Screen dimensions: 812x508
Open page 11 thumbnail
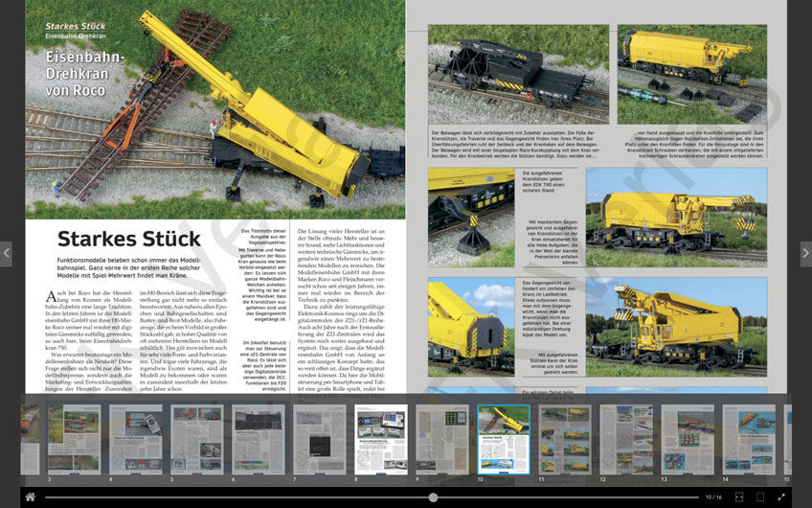coord(565,440)
